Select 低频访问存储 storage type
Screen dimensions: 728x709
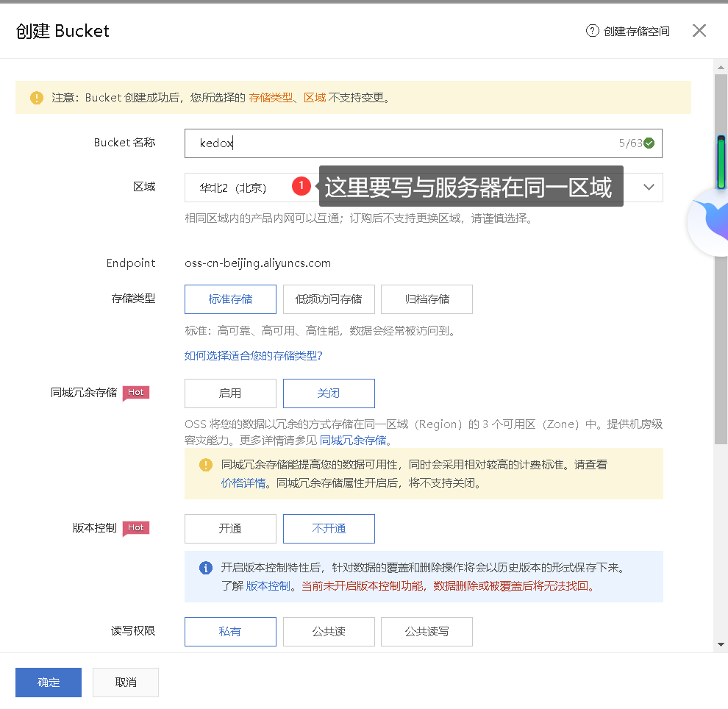tap(329, 299)
